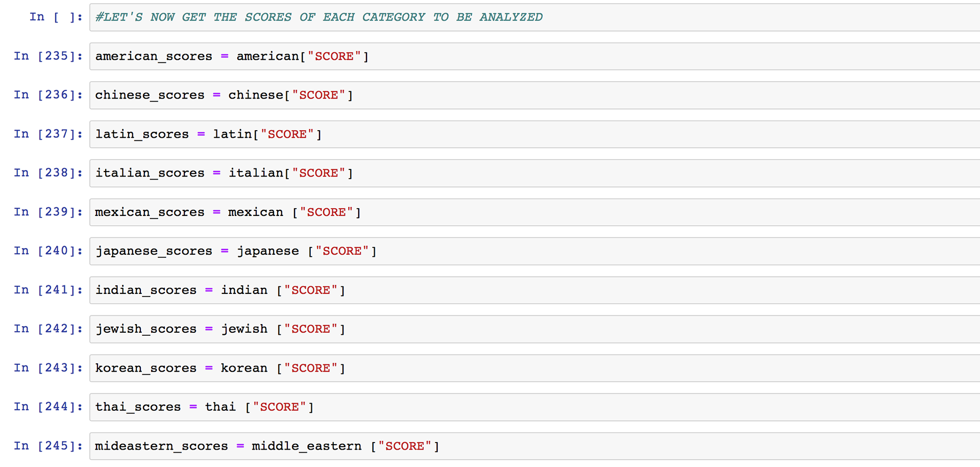
Task: Click the comment cell about scores of each category
Action: tap(534, 17)
